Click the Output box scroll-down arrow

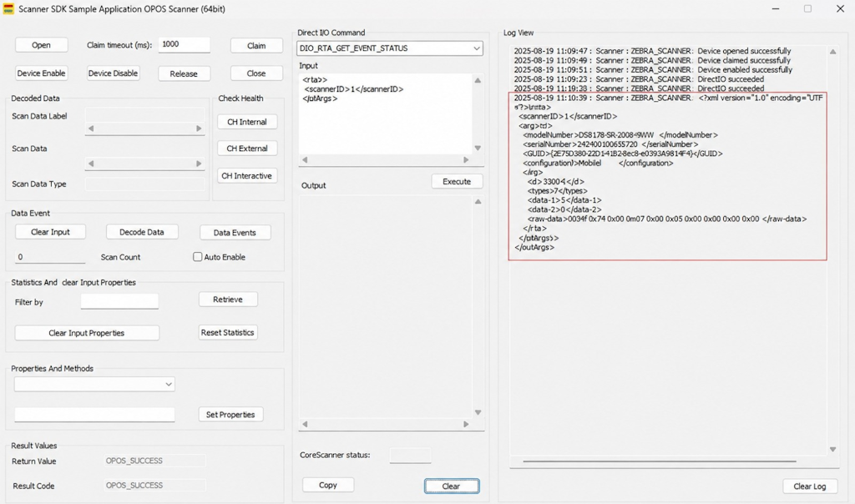[x=478, y=412]
